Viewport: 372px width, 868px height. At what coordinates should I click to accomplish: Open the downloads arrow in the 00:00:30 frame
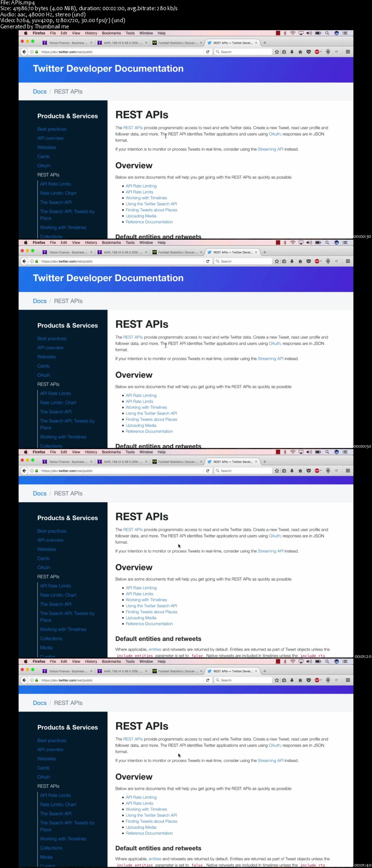click(x=292, y=52)
